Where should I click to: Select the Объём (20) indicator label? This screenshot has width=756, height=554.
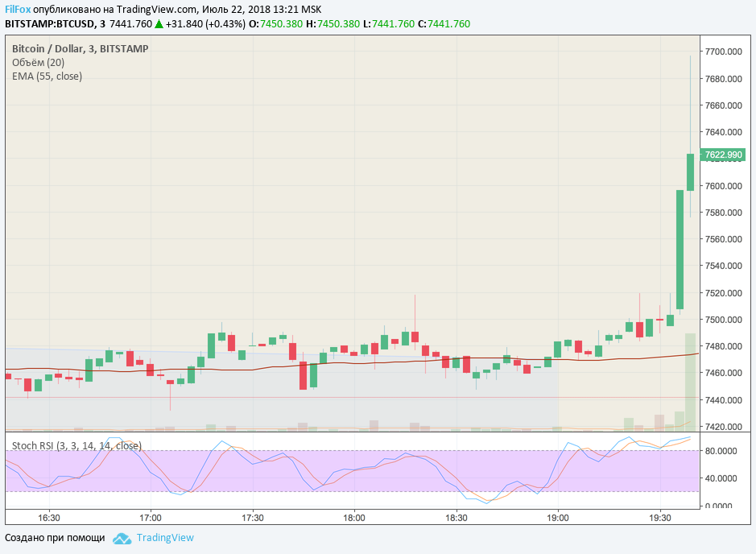[x=38, y=62]
